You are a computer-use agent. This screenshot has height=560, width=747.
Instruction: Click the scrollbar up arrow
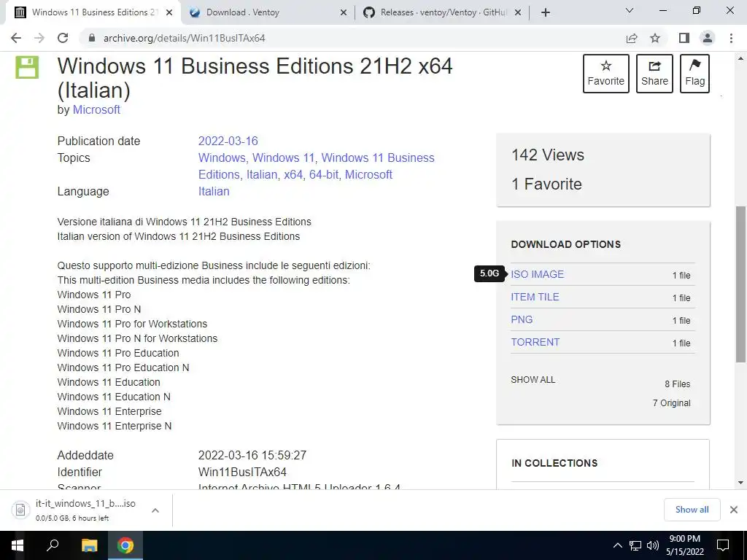[x=740, y=58]
